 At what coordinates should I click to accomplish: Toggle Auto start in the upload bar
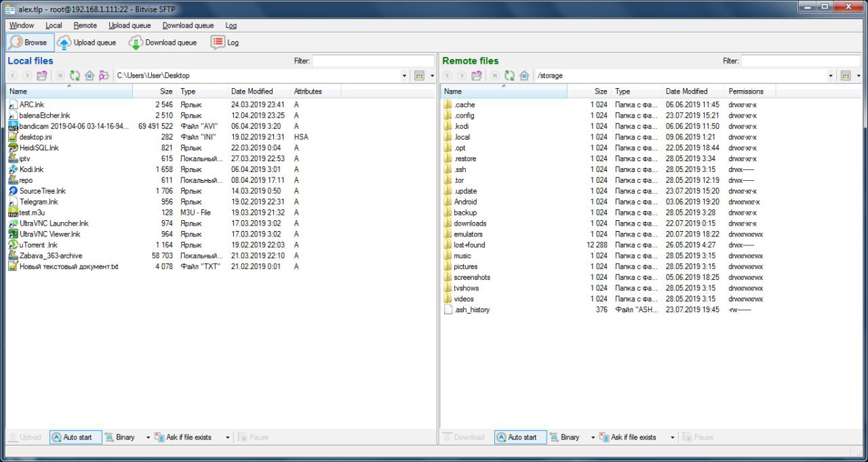pos(76,438)
